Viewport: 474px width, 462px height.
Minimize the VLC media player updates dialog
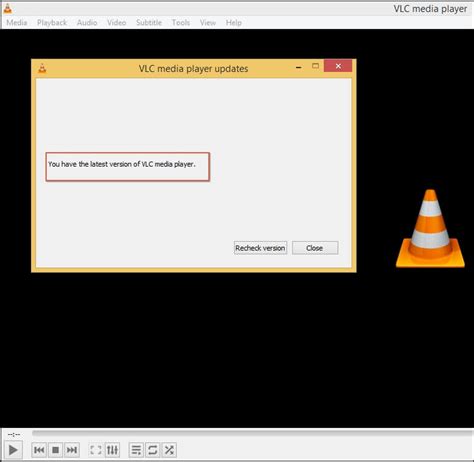pyautogui.click(x=299, y=67)
